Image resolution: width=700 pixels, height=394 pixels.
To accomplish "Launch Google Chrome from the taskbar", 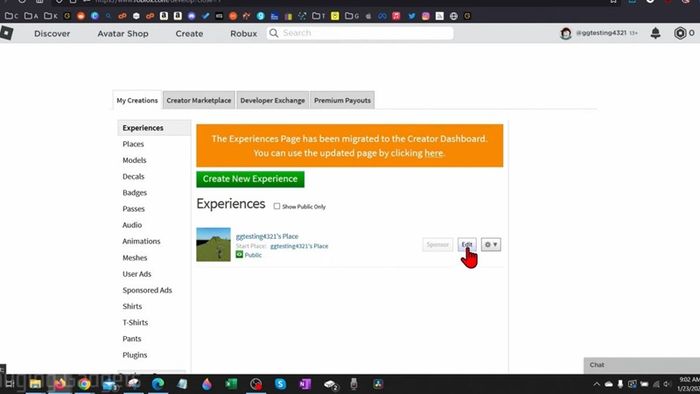I will 84,384.
